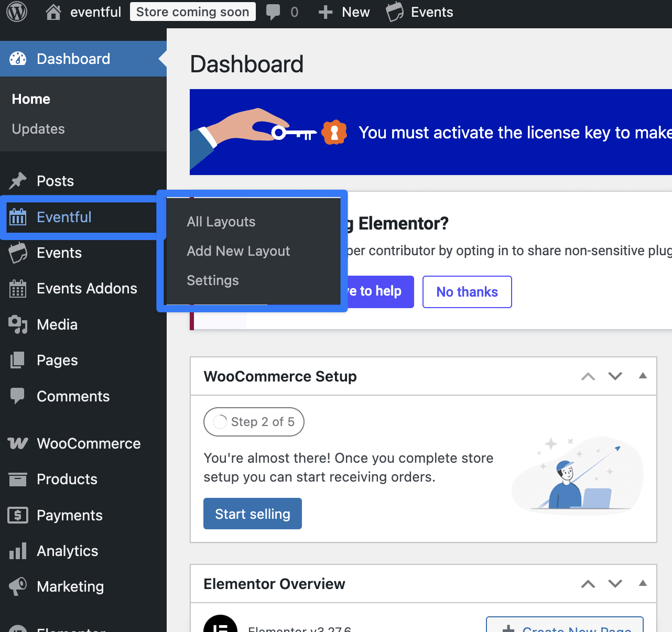Click the Events Addons calendar icon
The width and height of the screenshot is (672, 632).
pyautogui.click(x=18, y=288)
